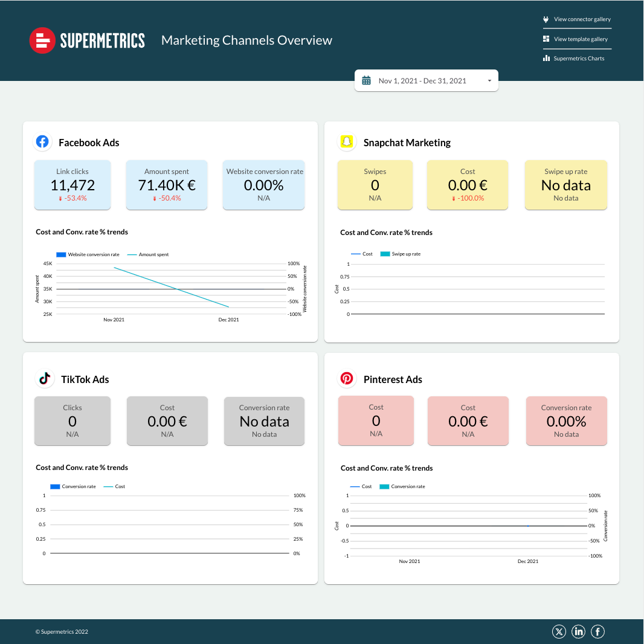644x644 pixels.
Task: Open View template gallery link
Action: [x=581, y=39]
